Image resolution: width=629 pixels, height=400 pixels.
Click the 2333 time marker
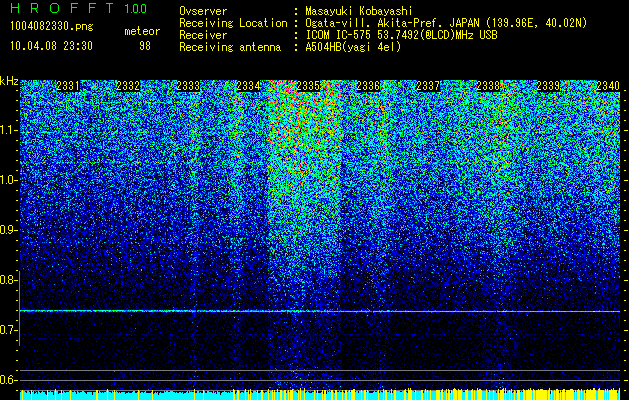pyautogui.click(x=188, y=86)
